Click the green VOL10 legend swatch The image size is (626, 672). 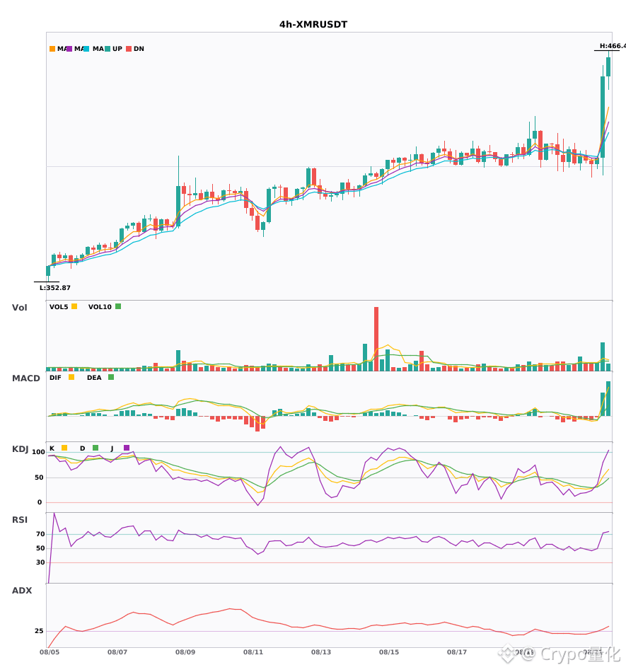pos(118,306)
